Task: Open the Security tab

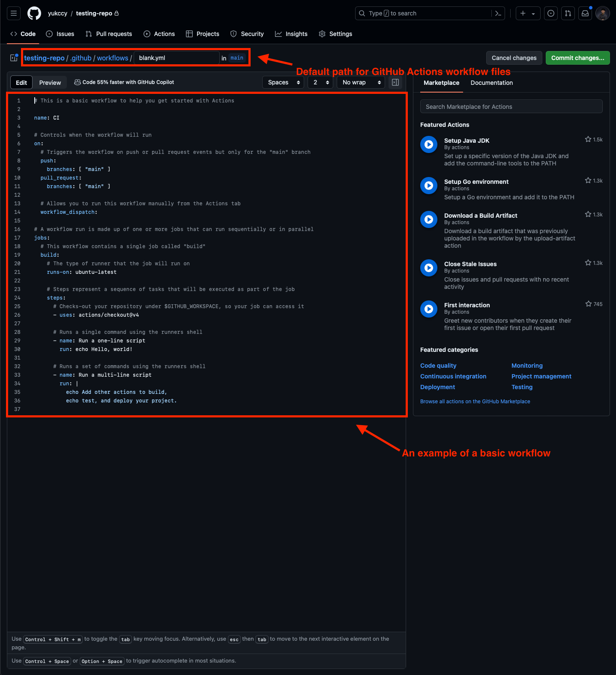Action: 247,34
